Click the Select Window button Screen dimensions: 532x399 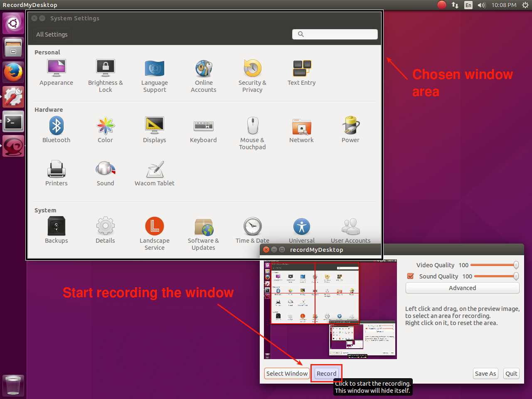pos(287,373)
